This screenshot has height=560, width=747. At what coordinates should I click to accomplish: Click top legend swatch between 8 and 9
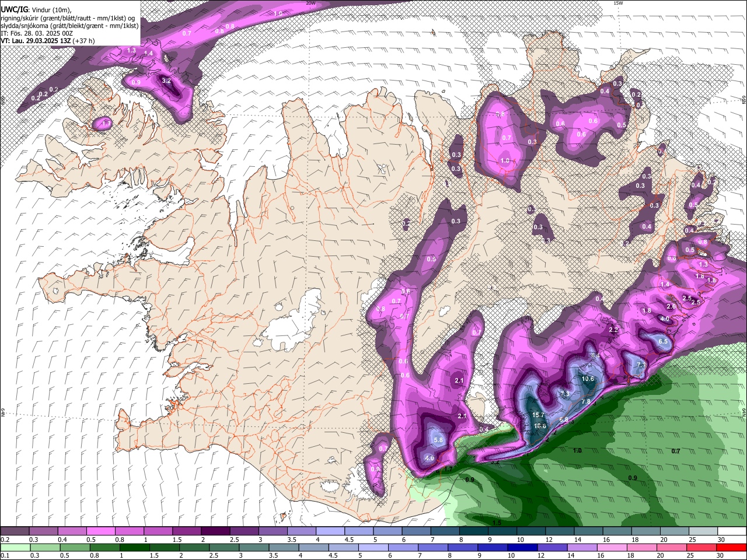473,531
